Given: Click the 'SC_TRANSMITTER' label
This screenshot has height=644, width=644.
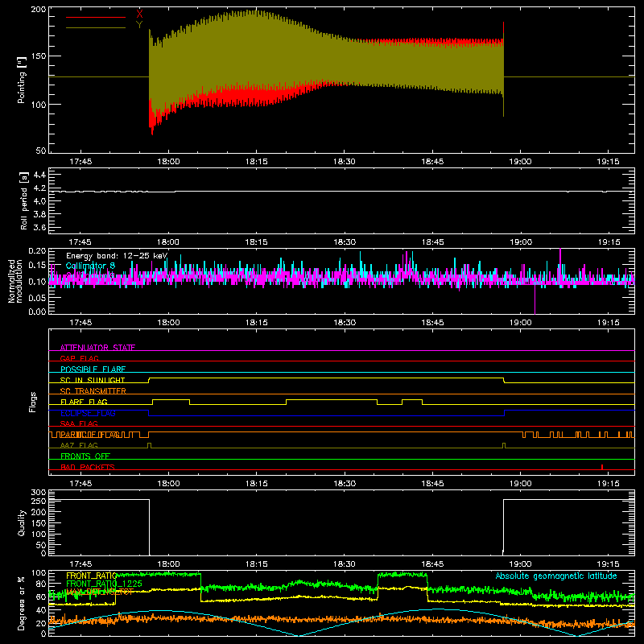Looking at the screenshot, I should point(93,391).
